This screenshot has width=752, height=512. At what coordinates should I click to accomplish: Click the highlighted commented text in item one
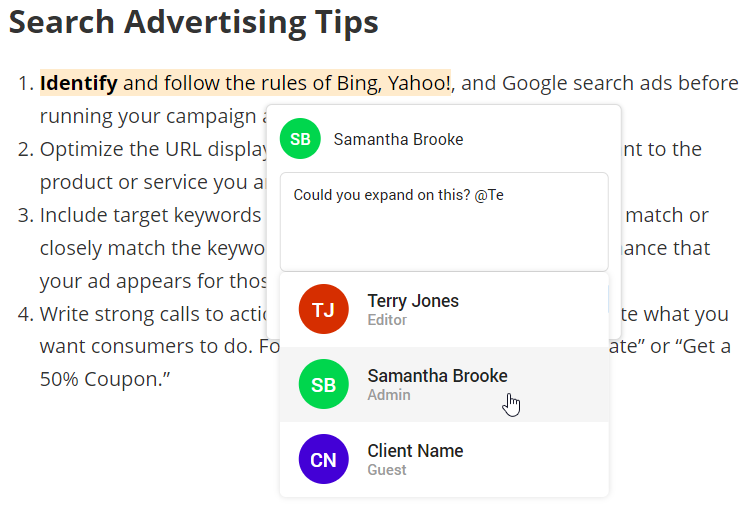coord(245,83)
